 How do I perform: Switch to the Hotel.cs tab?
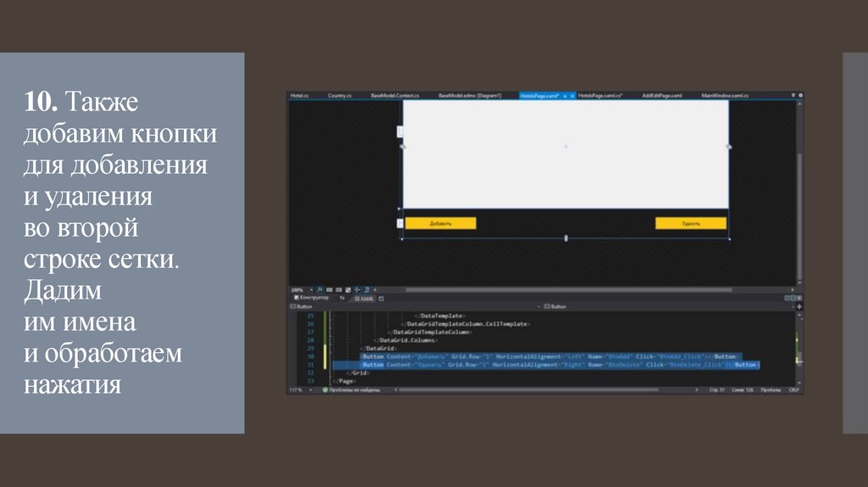click(299, 96)
